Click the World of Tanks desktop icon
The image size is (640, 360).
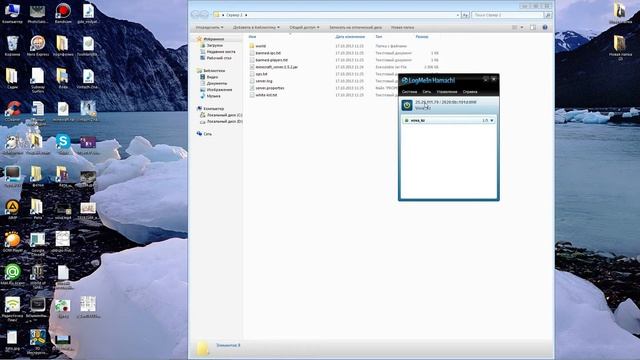[x=37, y=276]
